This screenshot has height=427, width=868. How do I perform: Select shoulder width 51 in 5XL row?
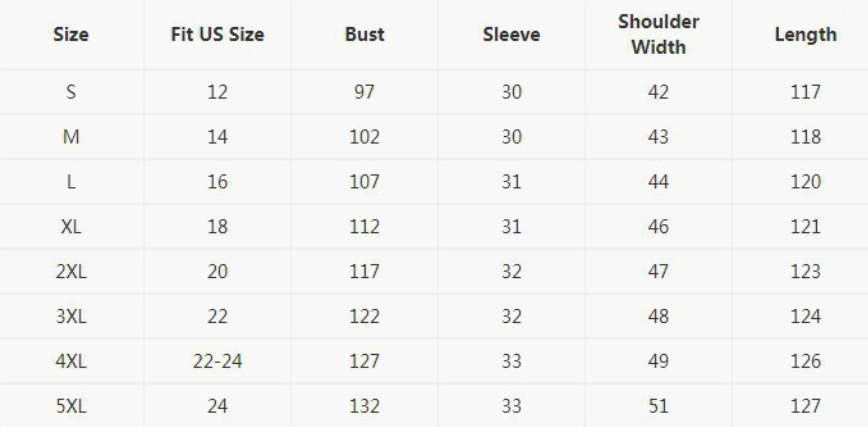pos(658,406)
